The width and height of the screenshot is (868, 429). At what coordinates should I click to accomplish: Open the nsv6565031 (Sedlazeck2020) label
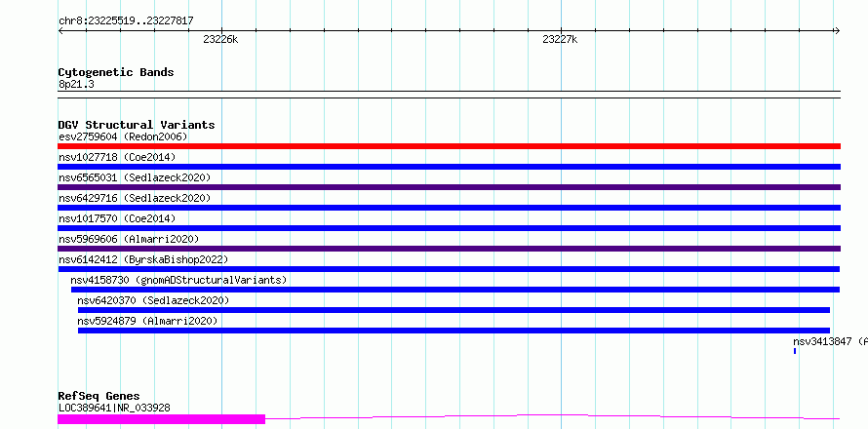click(x=135, y=177)
